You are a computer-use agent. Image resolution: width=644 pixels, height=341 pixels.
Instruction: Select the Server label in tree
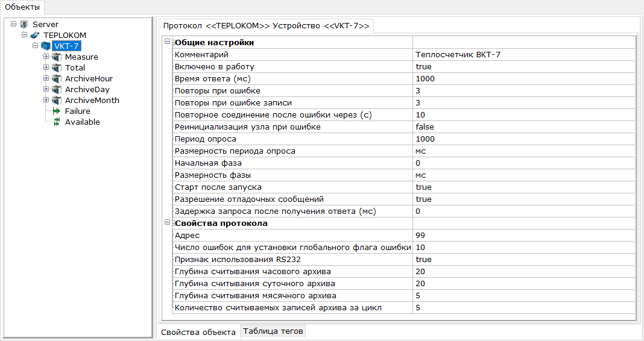pos(46,24)
